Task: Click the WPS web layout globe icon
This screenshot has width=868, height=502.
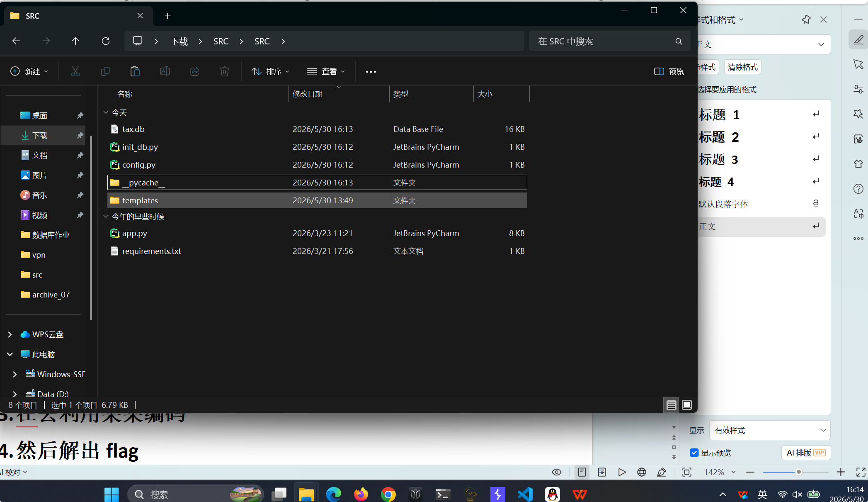Action: coord(642,472)
